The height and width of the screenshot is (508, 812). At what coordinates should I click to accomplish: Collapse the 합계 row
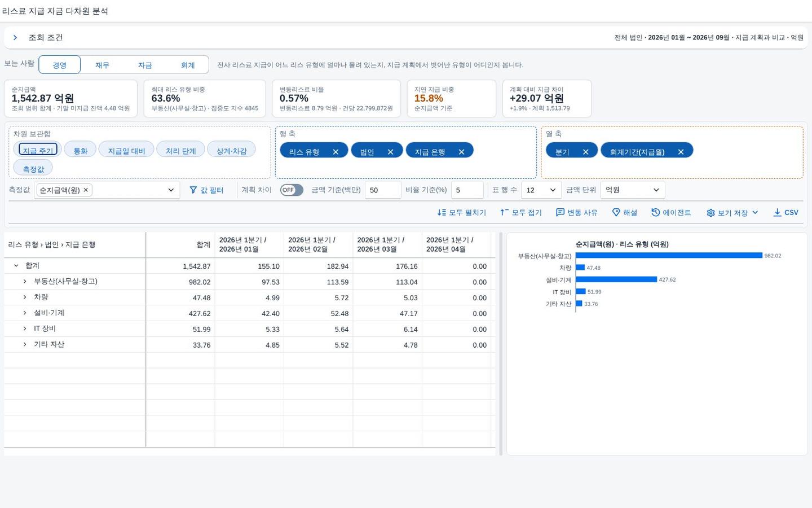pyautogui.click(x=16, y=266)
